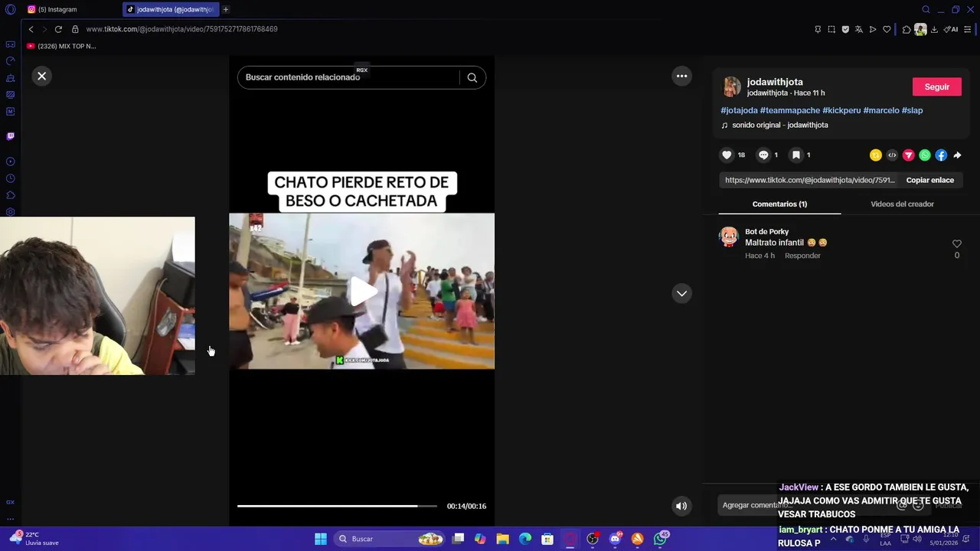Seek on the video progress bar
The height and width of the screenshot is (551, 980).
pos(337,506)
